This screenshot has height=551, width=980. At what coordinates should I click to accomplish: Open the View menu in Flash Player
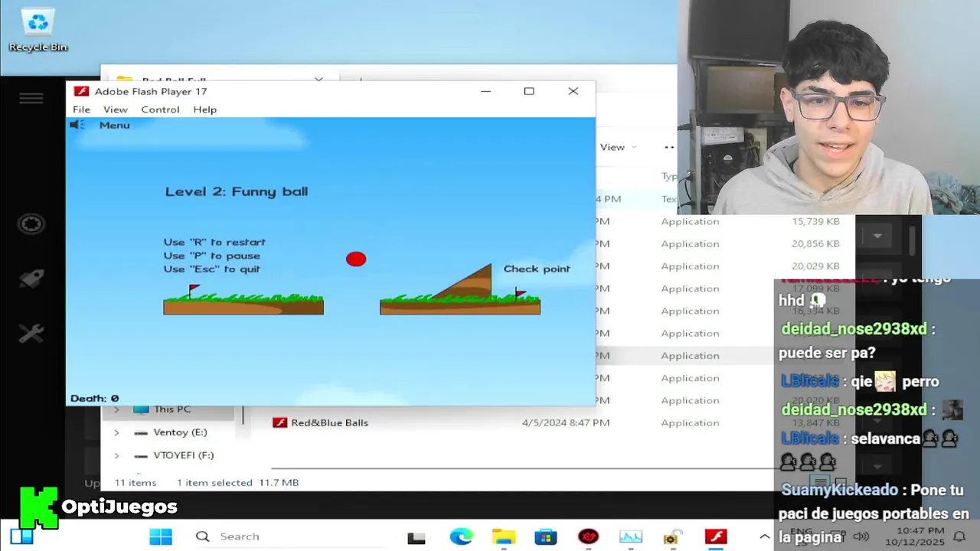click(116, 109)
